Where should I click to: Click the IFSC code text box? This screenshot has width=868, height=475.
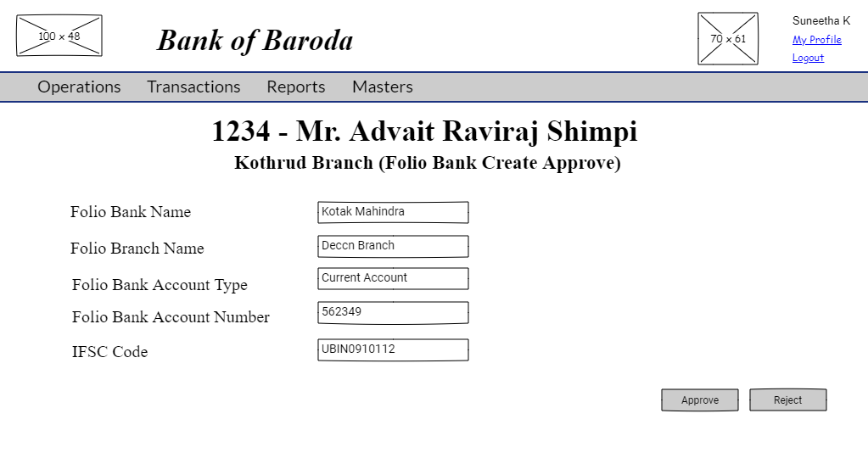point(393,349)
